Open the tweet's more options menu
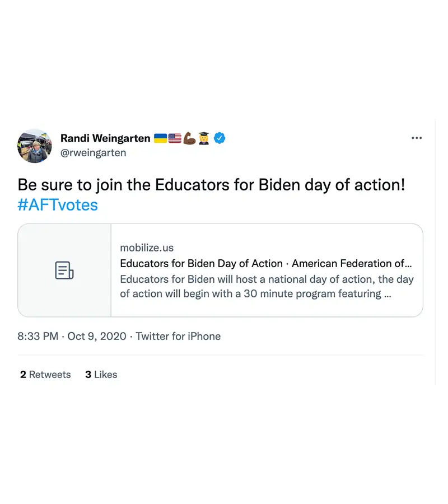 [416, 138]
